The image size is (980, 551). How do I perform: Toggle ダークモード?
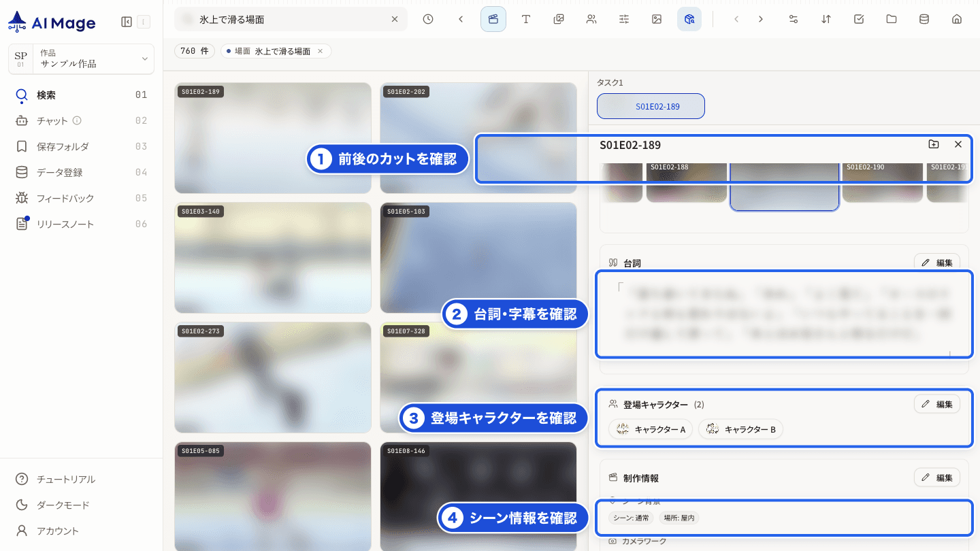tap(81, 505)
